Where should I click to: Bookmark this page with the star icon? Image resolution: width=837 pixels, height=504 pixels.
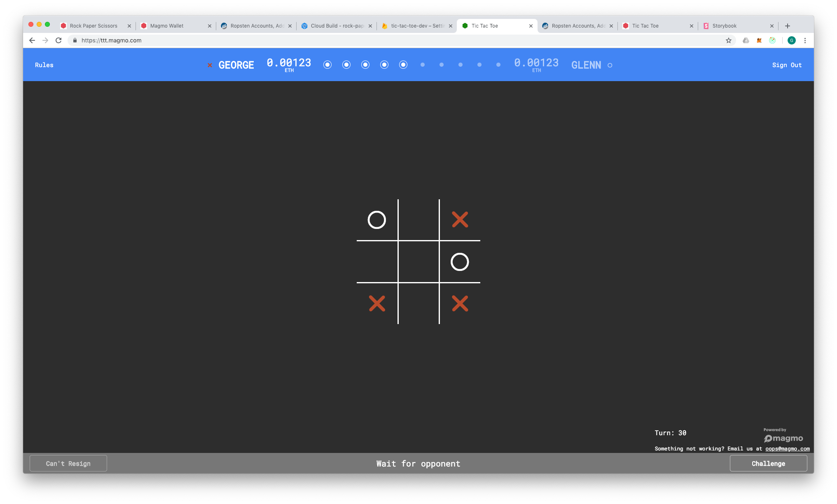click(x=729, y=40)
